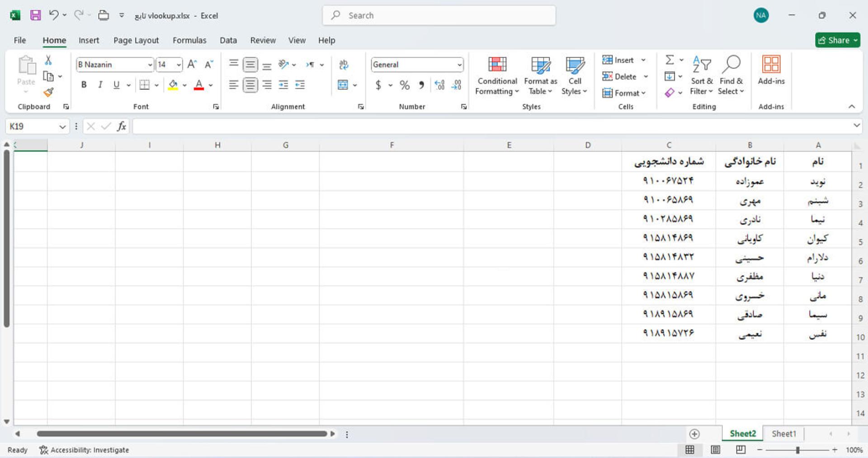Select the Sheet1 worksheet tab
This screenshot has height=458, width=868.
(x=783, y=434)
